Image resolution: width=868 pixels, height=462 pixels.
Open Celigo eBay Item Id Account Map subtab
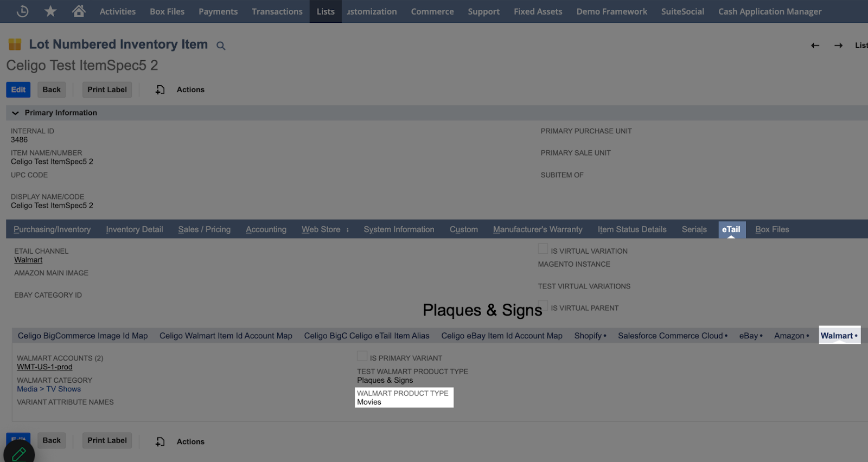(x=502, y=336)
